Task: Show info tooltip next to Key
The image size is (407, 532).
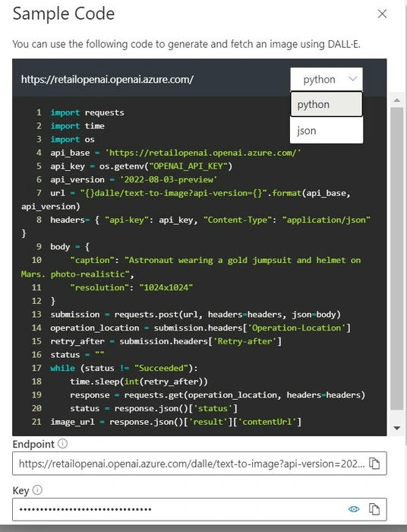Action: point(38,490)
